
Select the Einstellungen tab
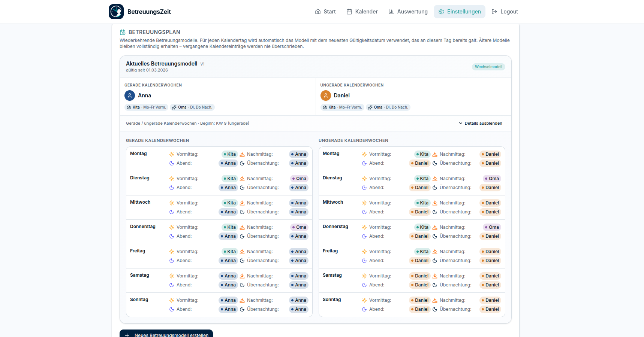(x=460, y=12)
